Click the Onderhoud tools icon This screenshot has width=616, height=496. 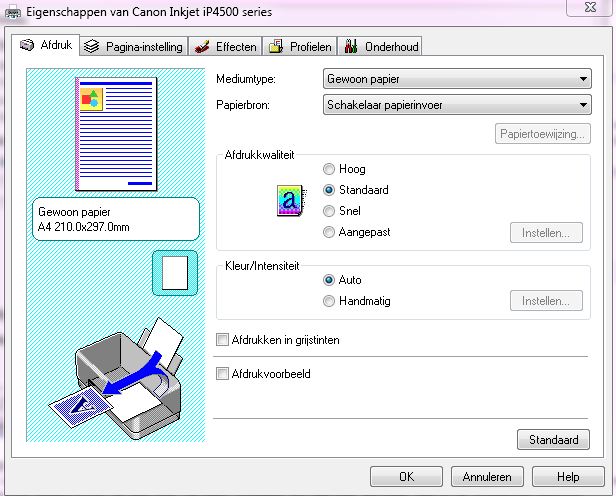[351, 46]
